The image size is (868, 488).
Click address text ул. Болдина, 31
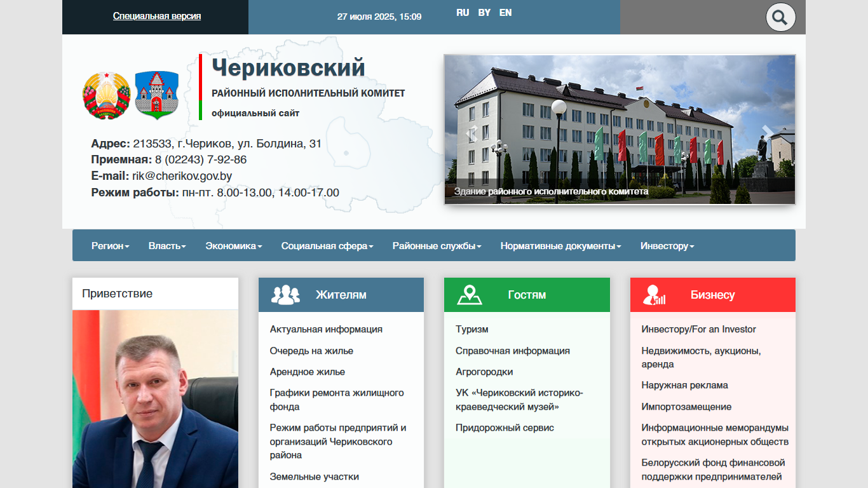tap(280, 144)
